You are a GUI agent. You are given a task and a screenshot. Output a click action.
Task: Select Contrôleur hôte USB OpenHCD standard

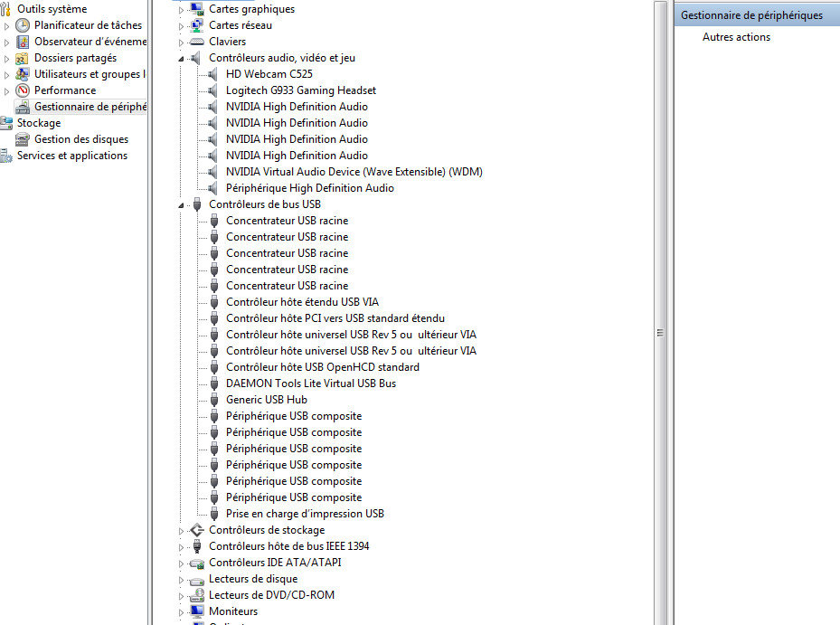coord(323,367)
